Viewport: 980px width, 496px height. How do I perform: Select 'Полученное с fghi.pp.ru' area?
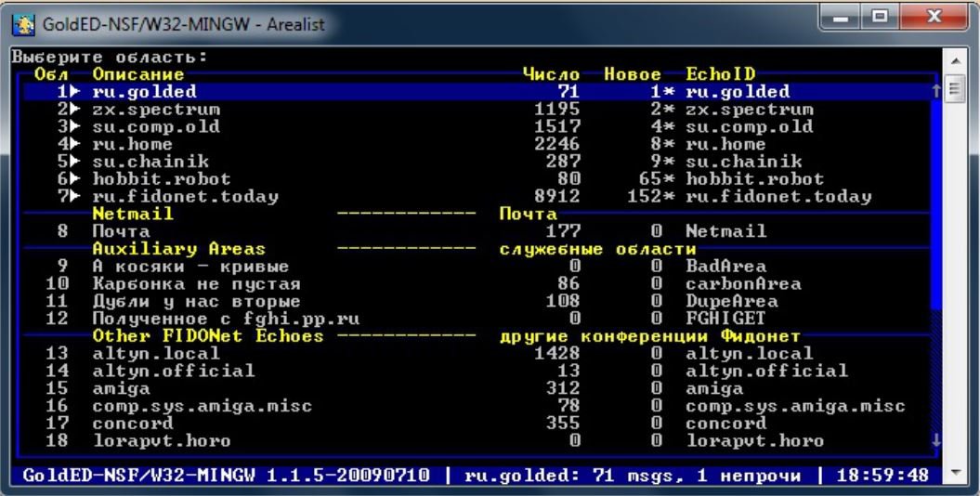tap(477, 319)
